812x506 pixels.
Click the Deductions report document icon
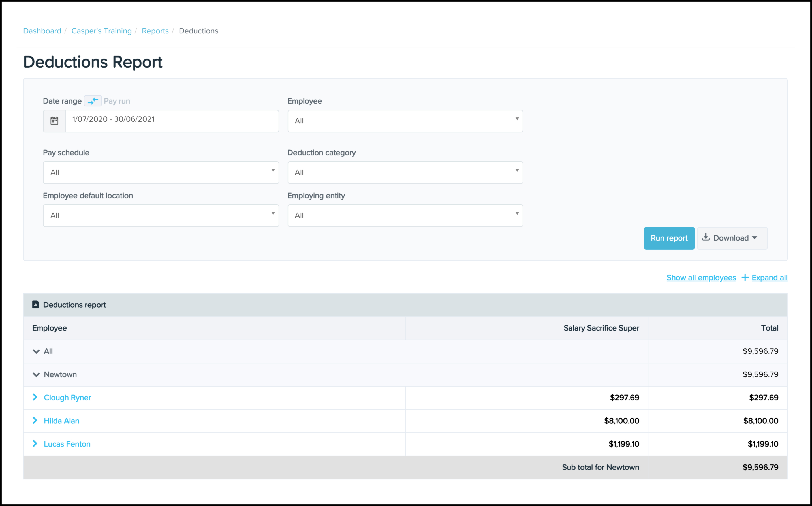coord(35,305)
